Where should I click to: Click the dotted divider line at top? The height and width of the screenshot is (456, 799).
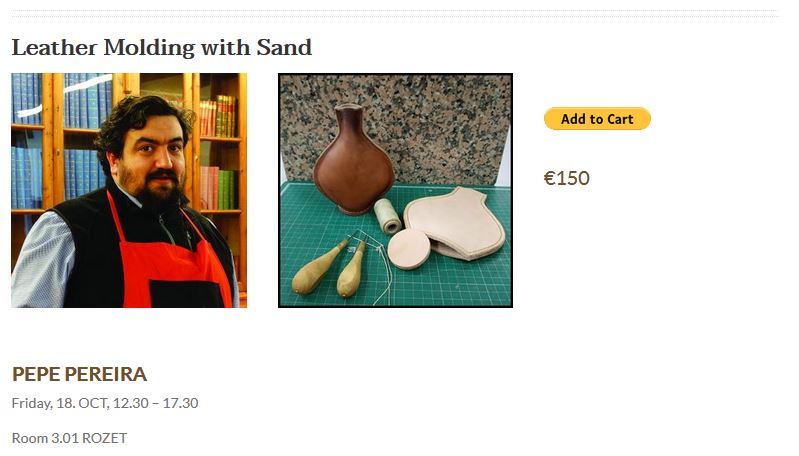(395, 14)
